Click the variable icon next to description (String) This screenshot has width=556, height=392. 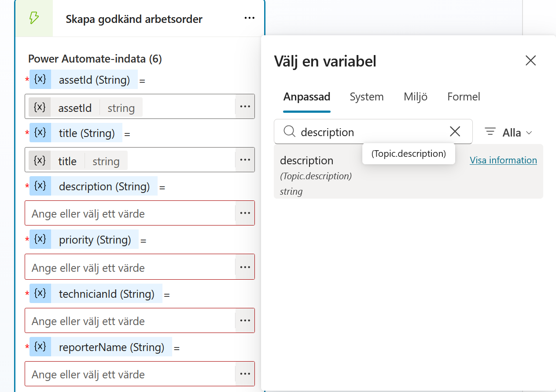pyautogui.click(x=40, y=186)
